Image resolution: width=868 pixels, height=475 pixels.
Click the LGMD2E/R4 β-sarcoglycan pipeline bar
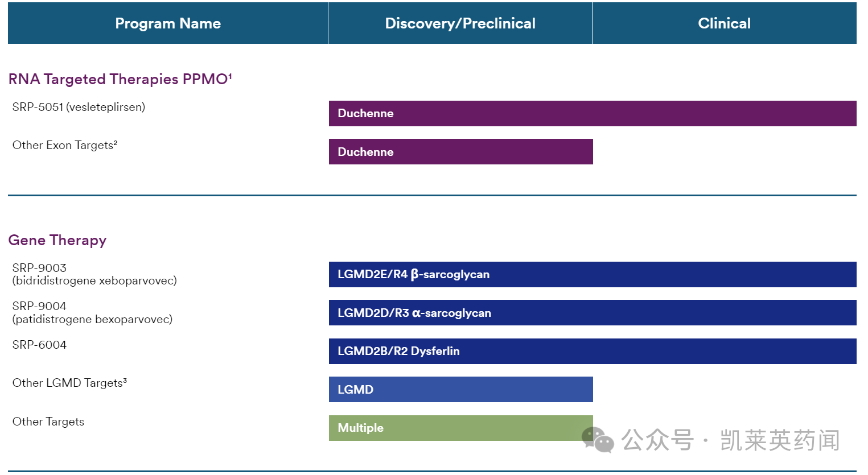593,274
